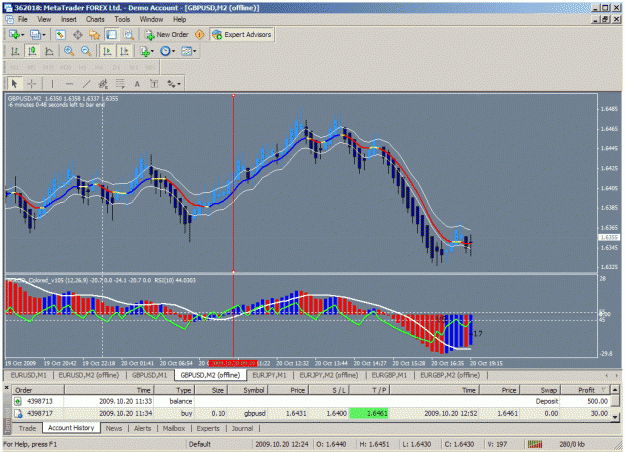Click the Order column header
625x452 pixels.
pyautogui.click(x=38, y=390)
